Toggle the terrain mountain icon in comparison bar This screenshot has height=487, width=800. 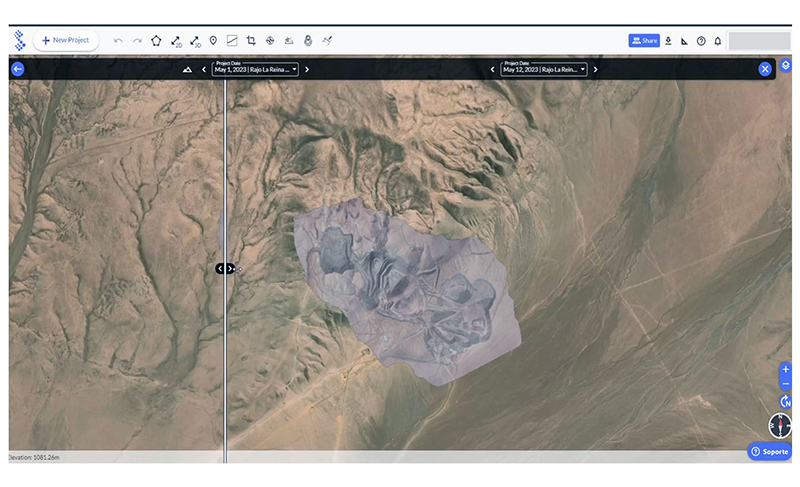187,69
